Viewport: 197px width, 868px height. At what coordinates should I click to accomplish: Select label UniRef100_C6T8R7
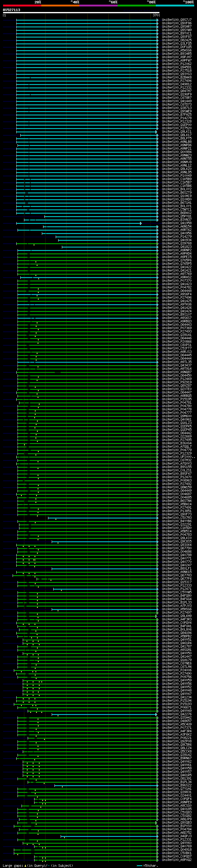(177, 98)
